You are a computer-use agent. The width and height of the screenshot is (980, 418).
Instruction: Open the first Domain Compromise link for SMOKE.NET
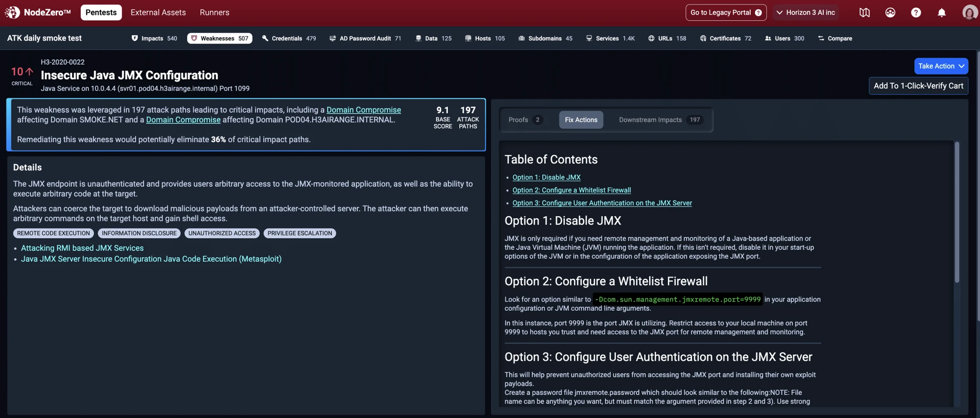(364, 110)
